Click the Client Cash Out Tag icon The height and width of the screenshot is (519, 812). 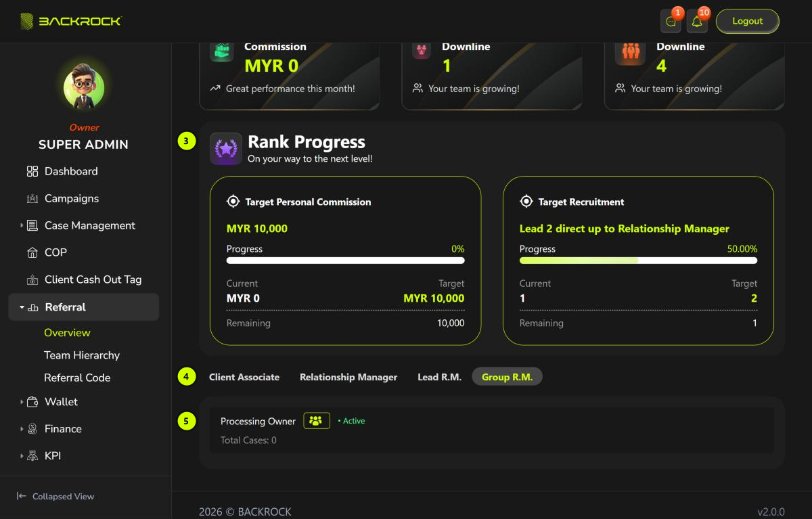click(x=32, y=279)
